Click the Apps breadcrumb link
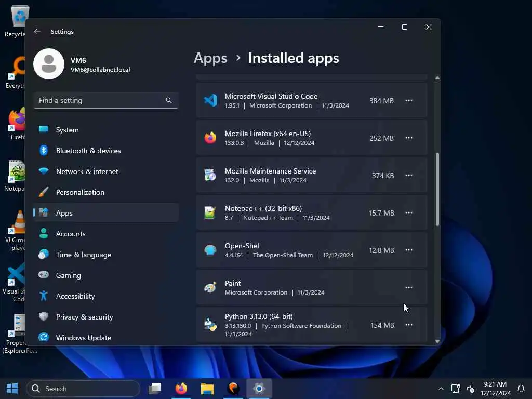Image resolution: width=532 pixels, height=399 pixels. (x=210, y=58)
